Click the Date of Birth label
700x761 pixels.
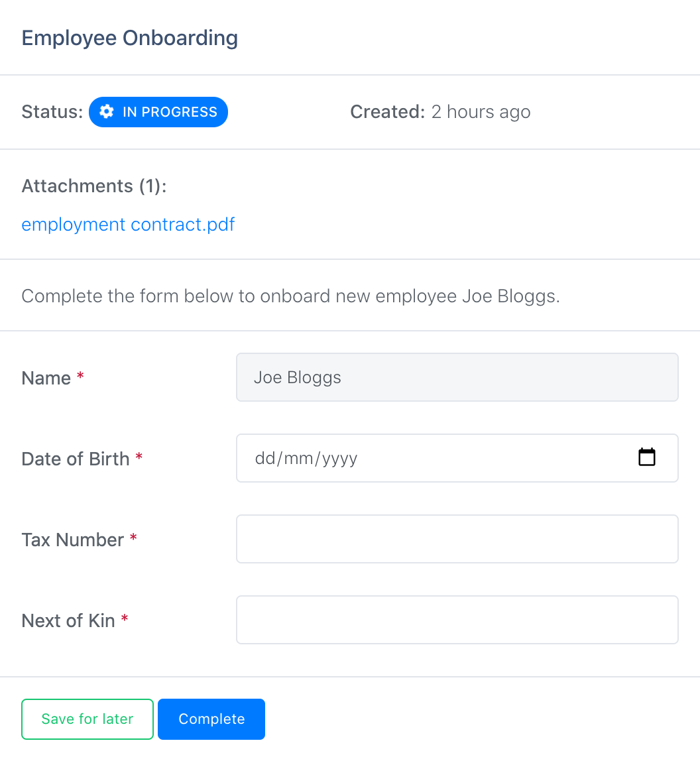tap(76, 459)
